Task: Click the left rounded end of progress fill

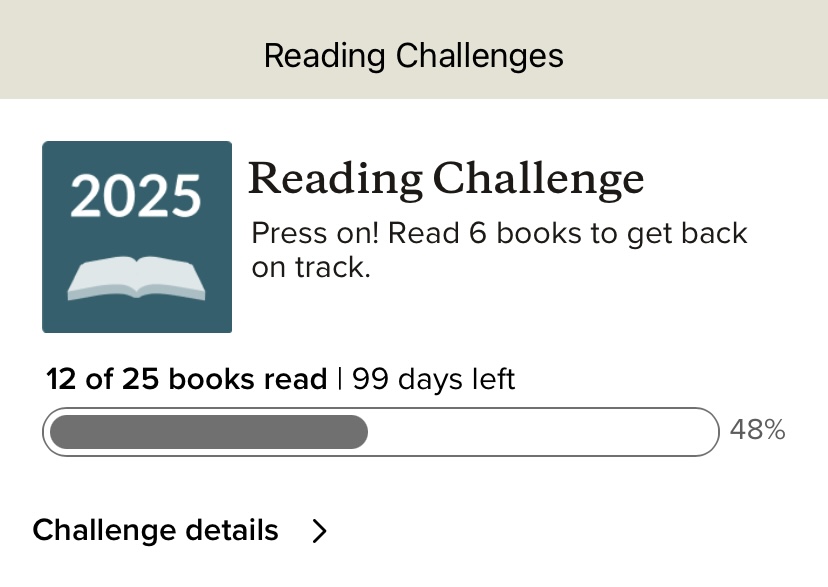Action: (x=58, y=432)
